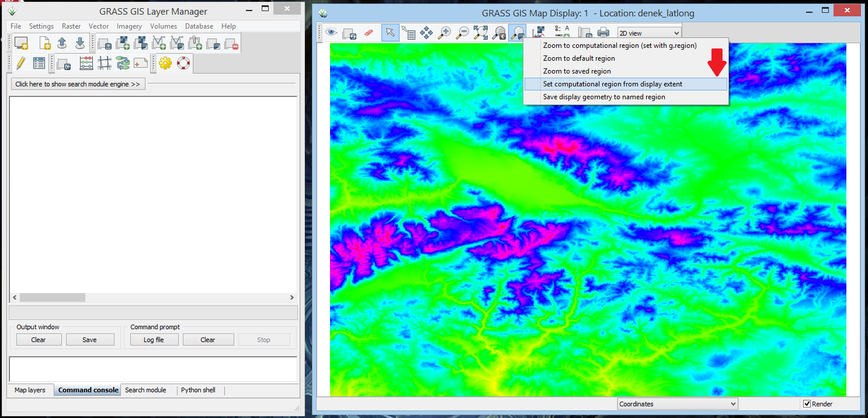
Task: Choose Zoom to saved region
Action: tap(626, 71)
